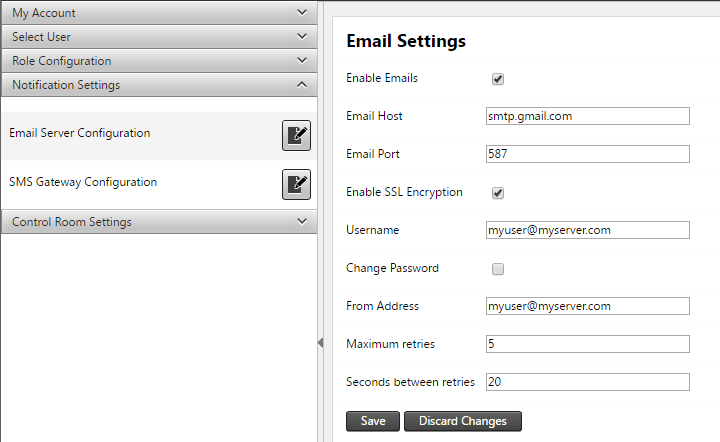Expand the Control Room Settings chevron
Viewport: 720px width, 442px height.
(302, 221)
